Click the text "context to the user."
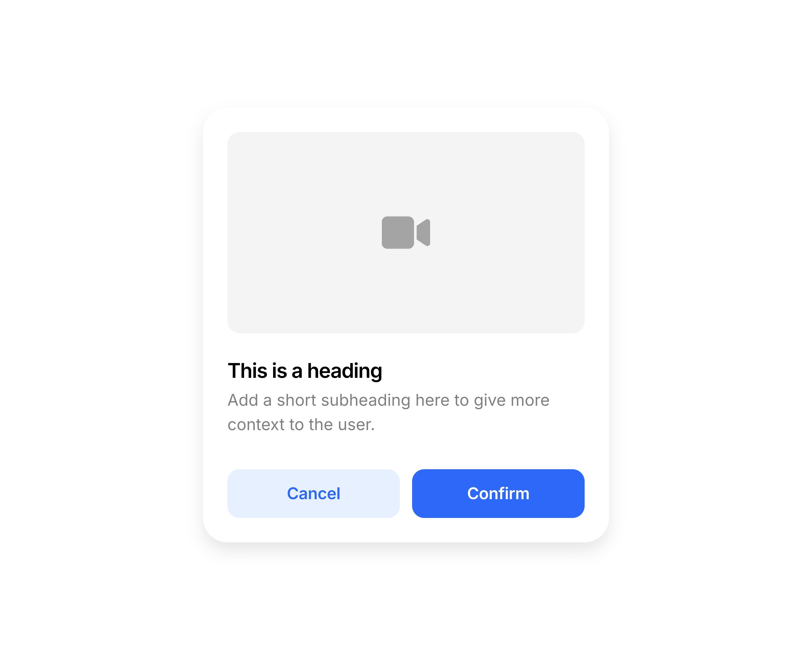 [x=301, y=425]
